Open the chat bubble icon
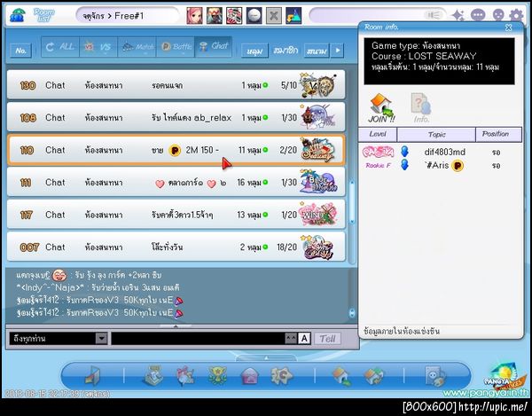532x416 pixels. [478, 15]
